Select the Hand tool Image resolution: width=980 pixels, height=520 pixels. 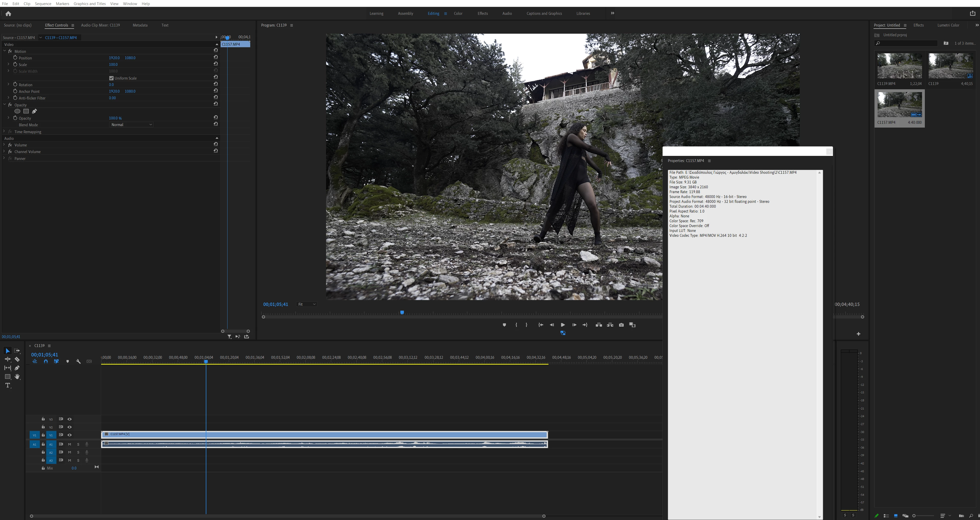point(17,377)
